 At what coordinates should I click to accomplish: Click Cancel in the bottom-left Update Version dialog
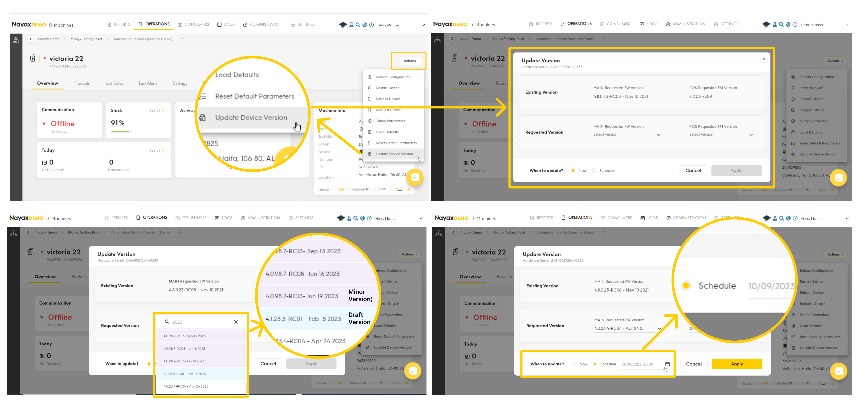coord(268,364)
